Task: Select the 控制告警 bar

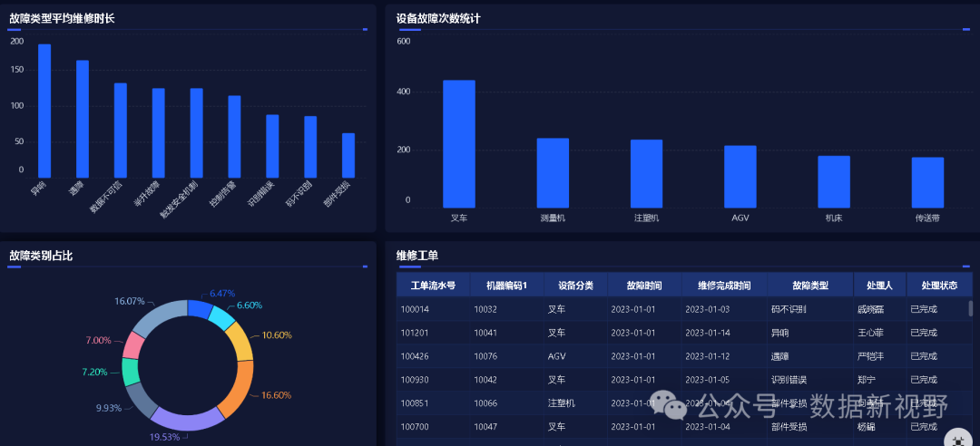Action: pyautogui.click(x=234, y=137)
